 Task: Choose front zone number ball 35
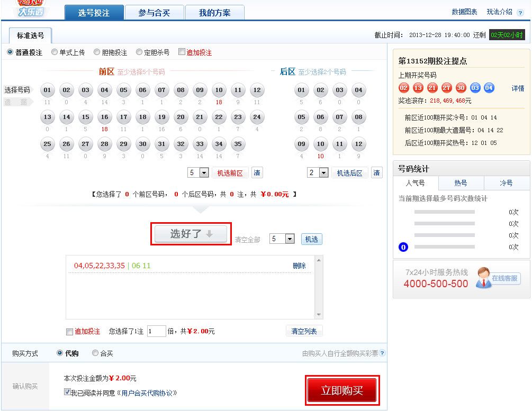pyautogui.click(x=238, y=144)
